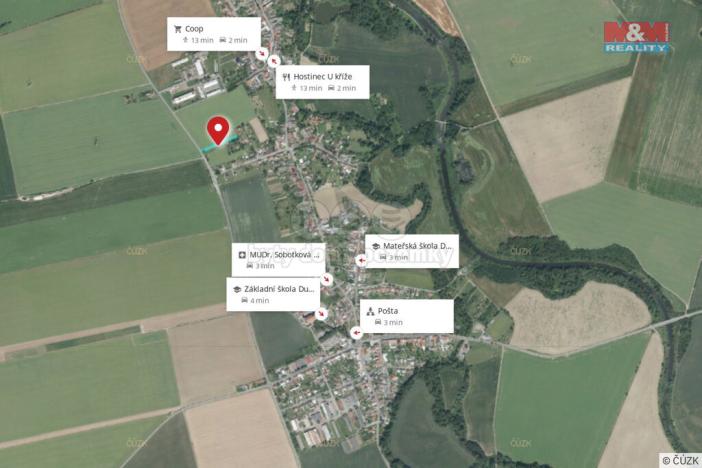This screenshot has height=468, width=702.
Task: Click the Základní škola graduation cap icon
Action: click(237, 290)
